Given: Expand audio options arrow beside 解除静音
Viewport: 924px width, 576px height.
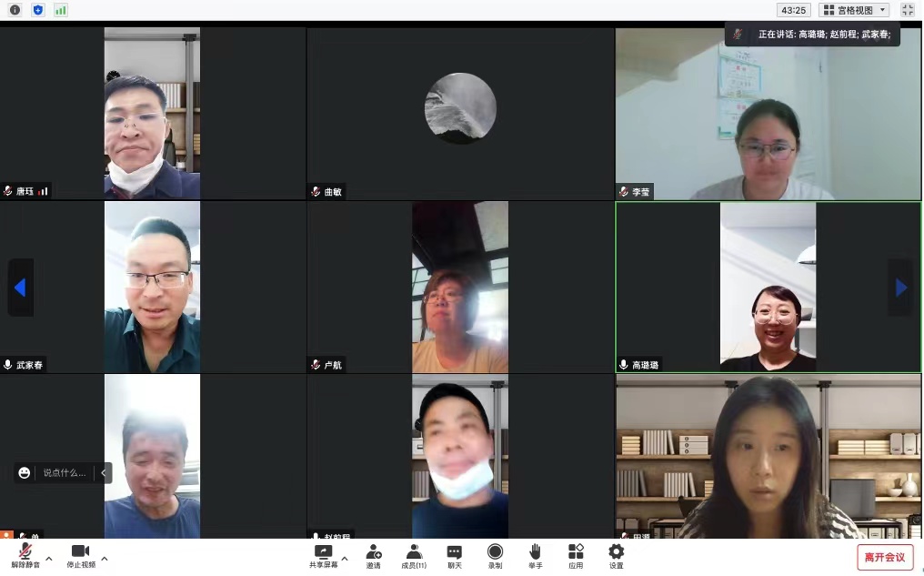Looking at the screenshot, I should [49, 558].
